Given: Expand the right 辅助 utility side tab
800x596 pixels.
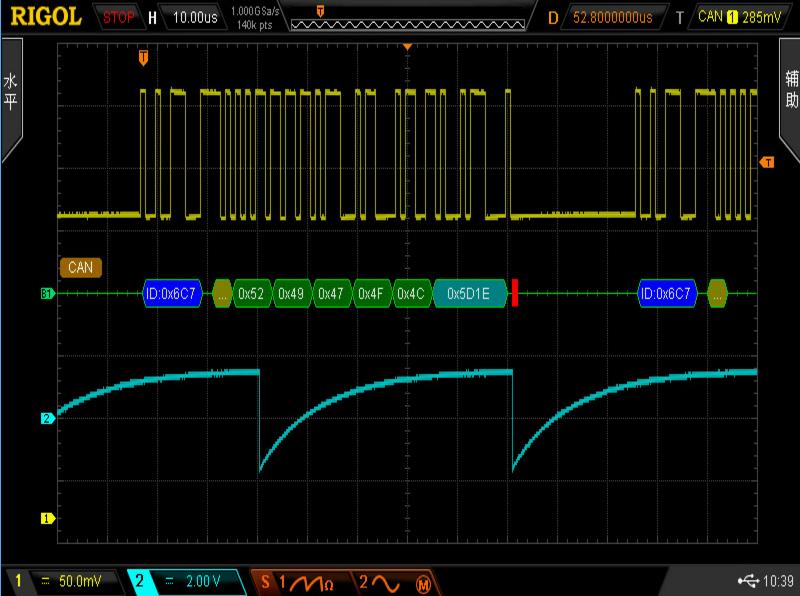Looking at the screenshot, I should [x=790, y=95].
